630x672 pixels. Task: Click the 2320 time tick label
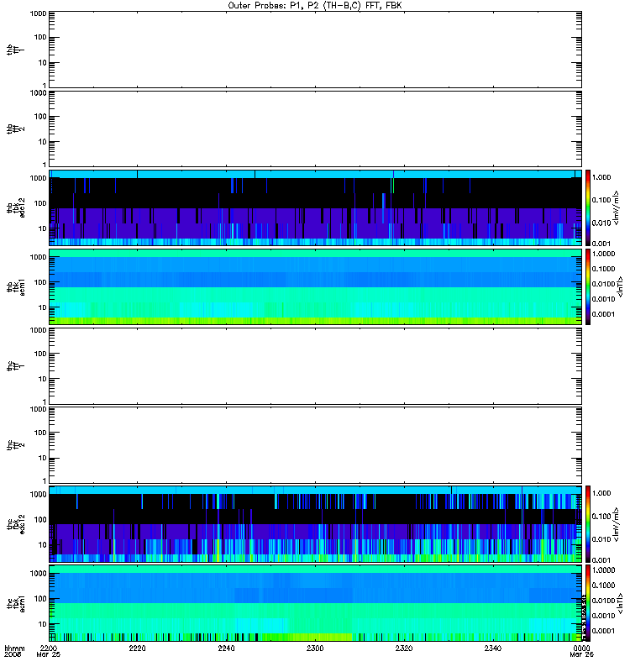(x=404, y=648)
